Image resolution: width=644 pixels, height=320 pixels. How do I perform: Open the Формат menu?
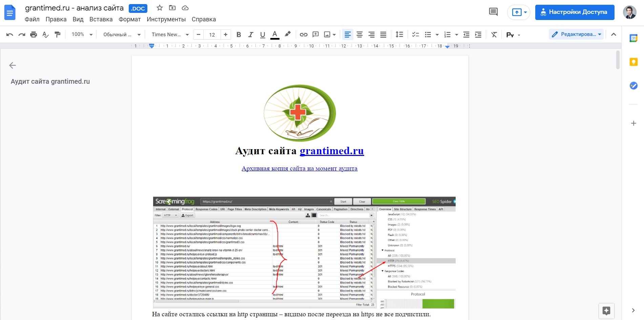(x=129, y=19)
